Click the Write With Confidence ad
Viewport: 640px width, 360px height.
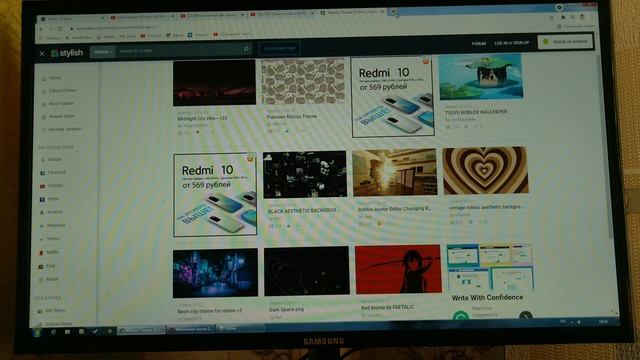click(x=489, y=281)
